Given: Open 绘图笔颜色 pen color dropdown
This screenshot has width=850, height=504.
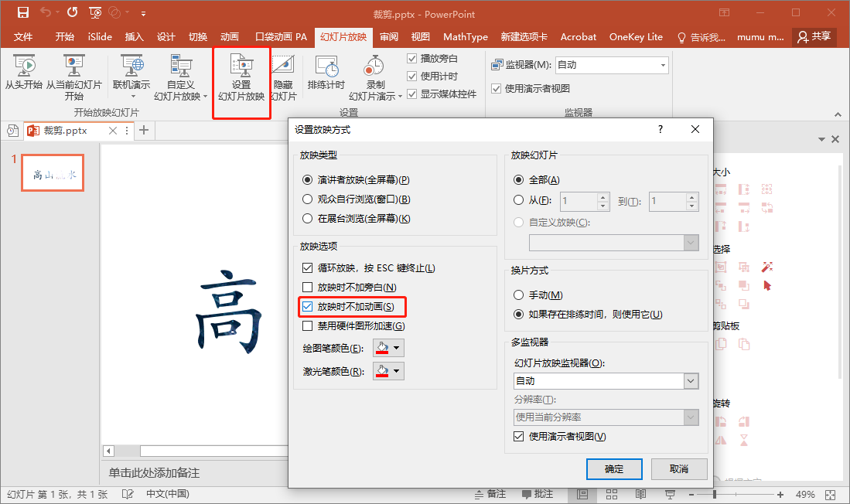Looking at the screenshot, I should point(397,348).
